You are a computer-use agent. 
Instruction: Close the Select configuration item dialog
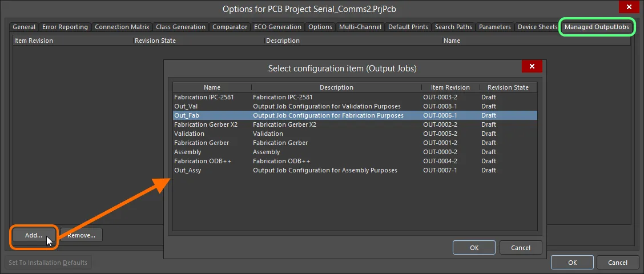(x=532, y=66)
